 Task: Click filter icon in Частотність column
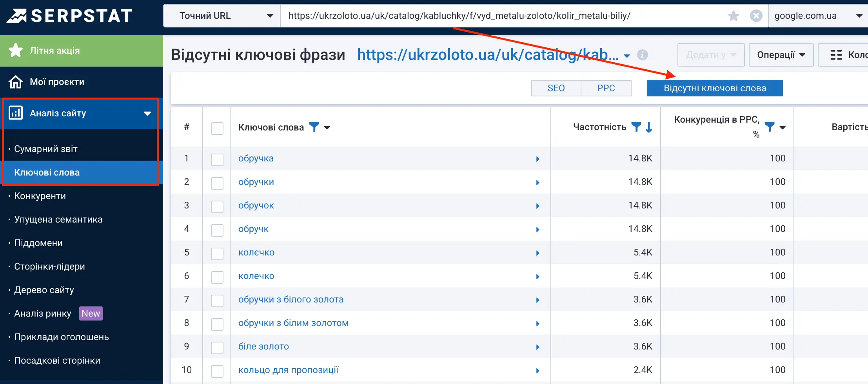pyautogui.click(x=636, y=127)
